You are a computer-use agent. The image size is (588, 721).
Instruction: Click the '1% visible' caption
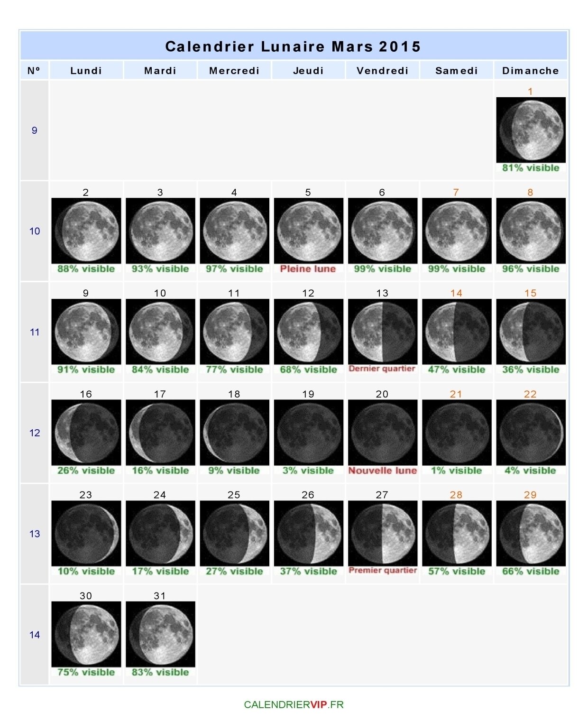457,471
